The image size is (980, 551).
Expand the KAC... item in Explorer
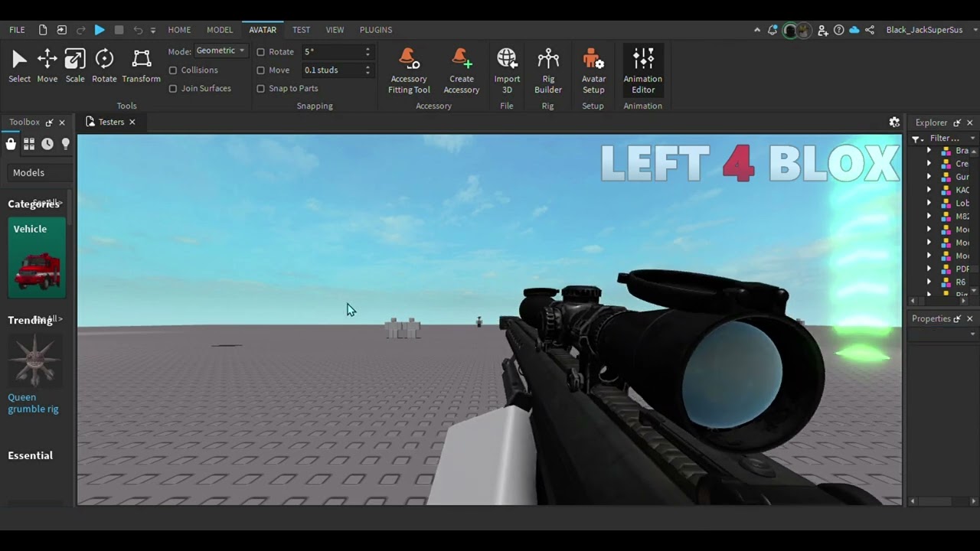tap(929, 190)
